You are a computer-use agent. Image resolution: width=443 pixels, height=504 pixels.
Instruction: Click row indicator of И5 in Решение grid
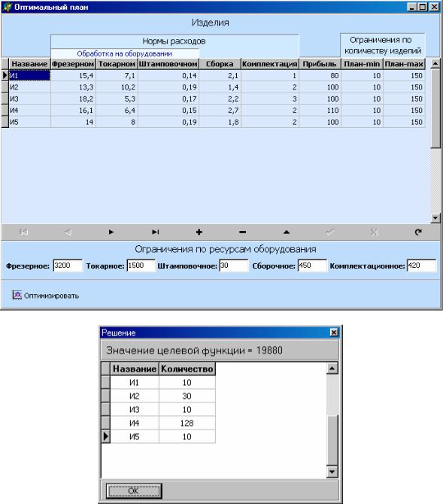click(106, 436)
